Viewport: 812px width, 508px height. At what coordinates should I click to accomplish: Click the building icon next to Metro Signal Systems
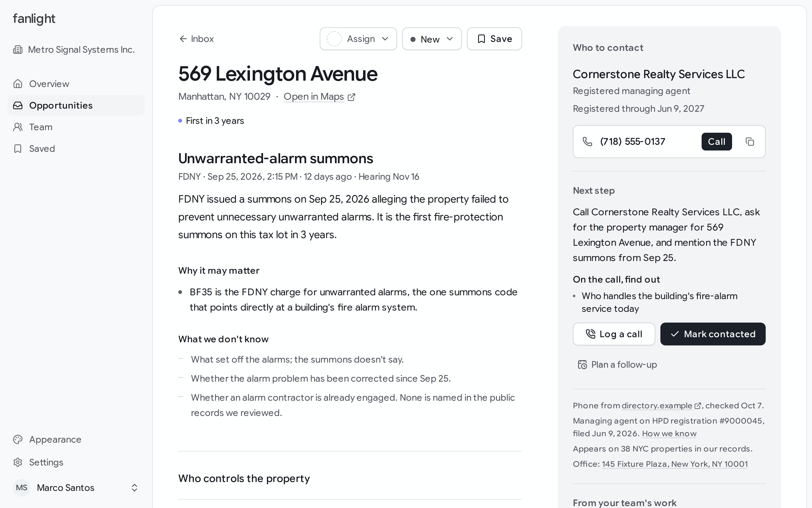18,50
